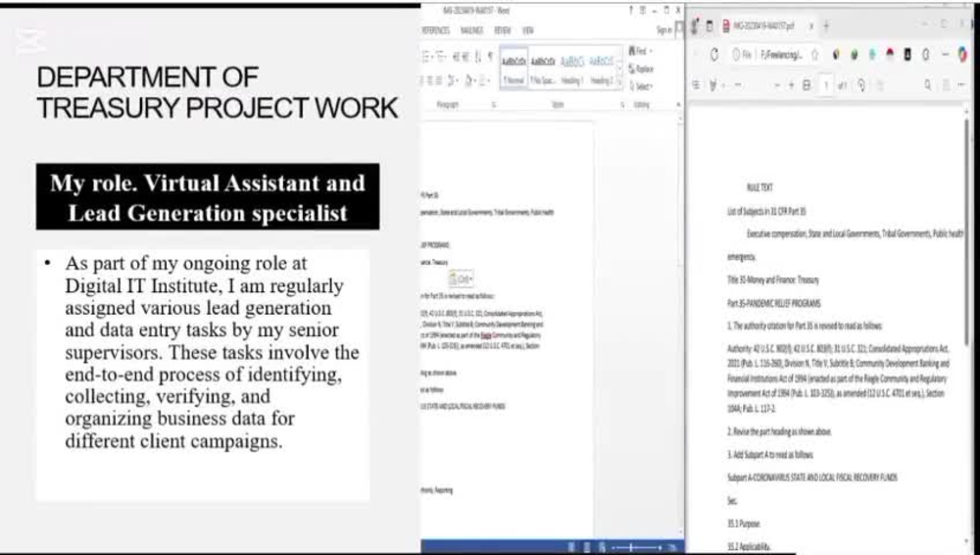Click Replace in Word Editing group
The height and width of the screenshot is (555, 980).
point(641,69)
